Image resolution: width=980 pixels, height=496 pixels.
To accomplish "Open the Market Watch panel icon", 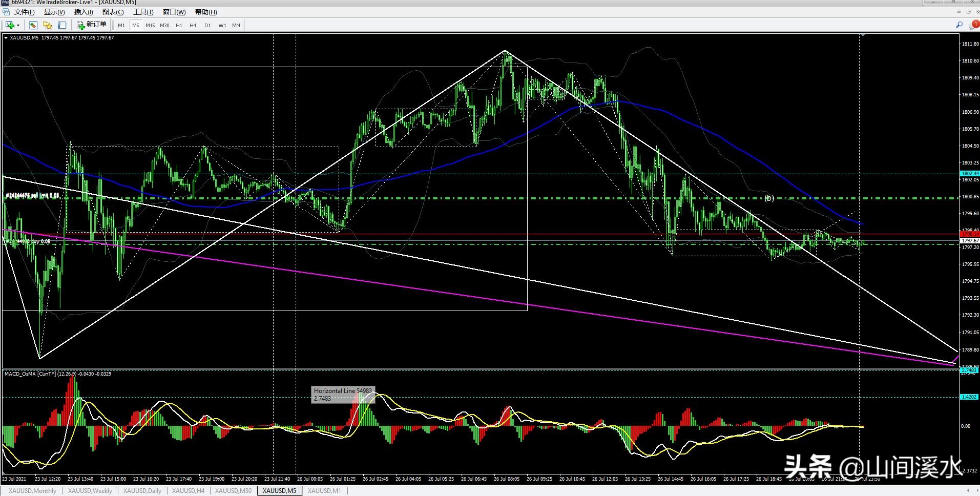I will pyautogui.click(x=33, y=25).
